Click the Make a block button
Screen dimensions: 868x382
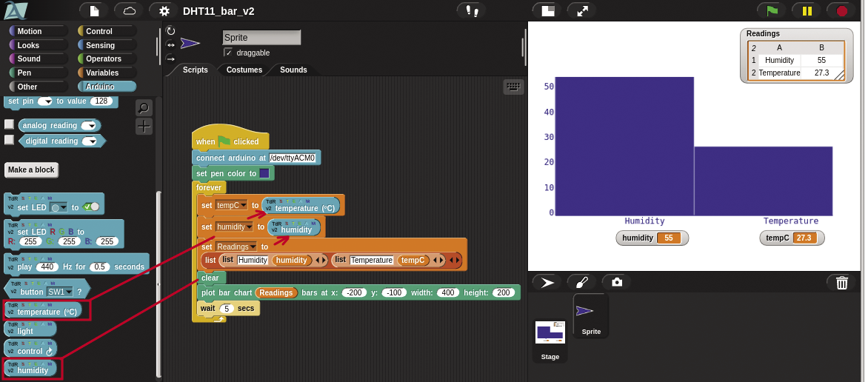coord(31,170)
